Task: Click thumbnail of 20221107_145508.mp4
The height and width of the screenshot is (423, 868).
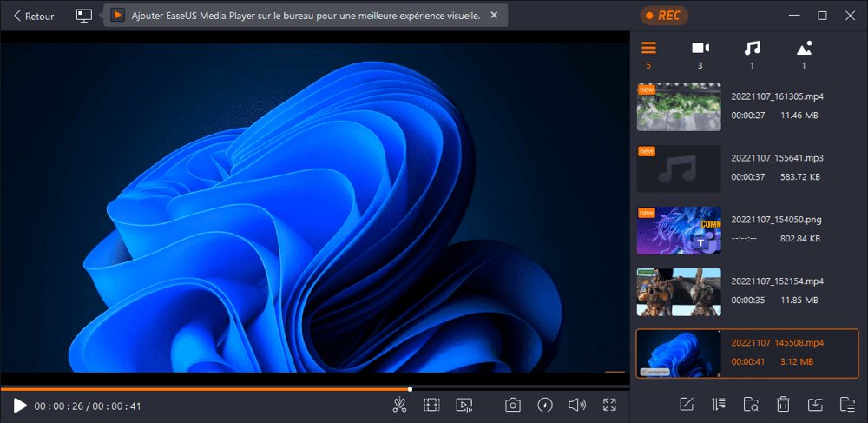Action: (x=679, y=354)
